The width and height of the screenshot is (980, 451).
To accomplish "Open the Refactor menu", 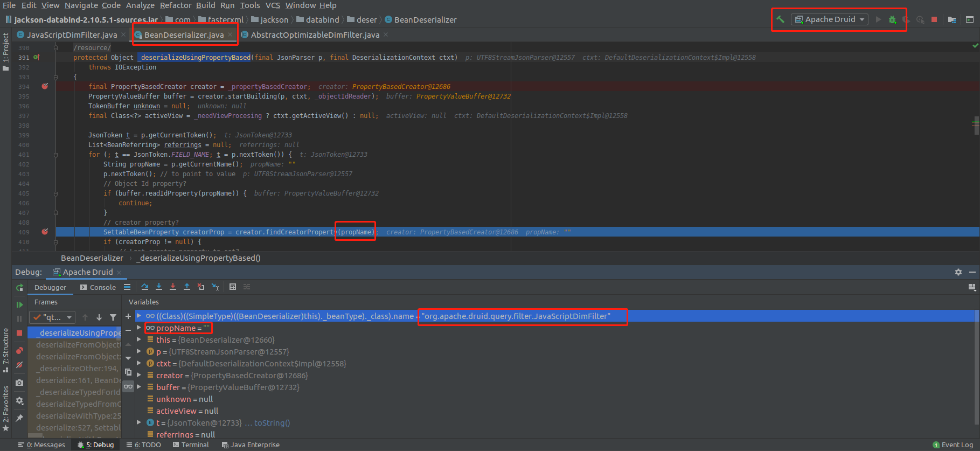I will (176, 5).
